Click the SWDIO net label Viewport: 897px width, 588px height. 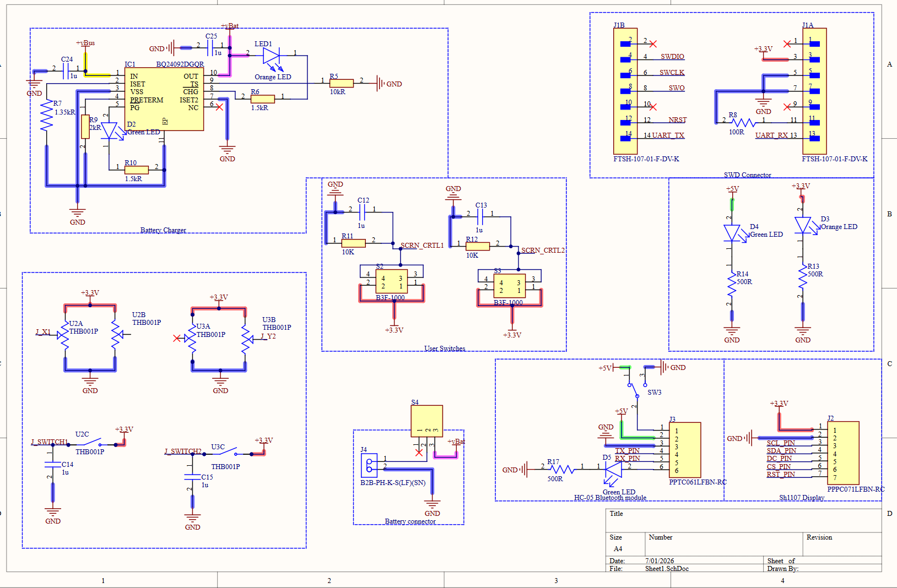pyautogui.click(x=672, y=57)
